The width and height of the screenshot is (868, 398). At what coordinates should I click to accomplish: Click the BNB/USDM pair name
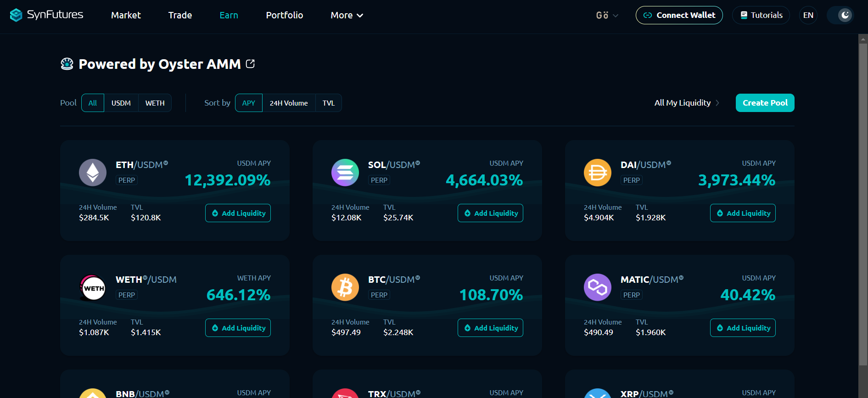(x=142, y=394)
